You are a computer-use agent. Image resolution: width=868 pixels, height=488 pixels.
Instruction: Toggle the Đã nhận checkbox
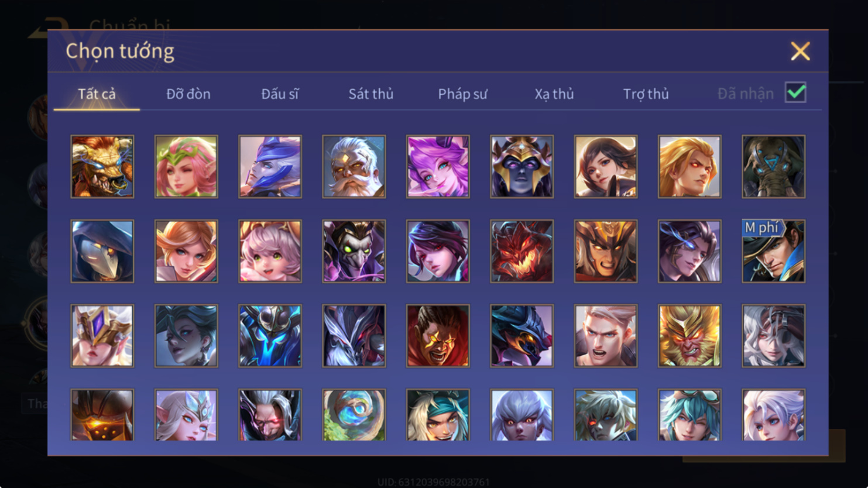pyautogui.click(x=795, y=92)
